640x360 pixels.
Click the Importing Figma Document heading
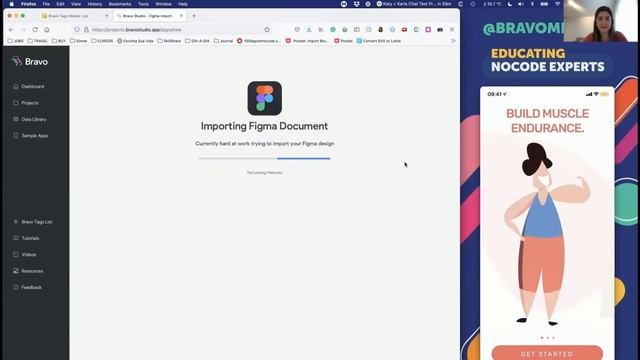tap(264, 126)
